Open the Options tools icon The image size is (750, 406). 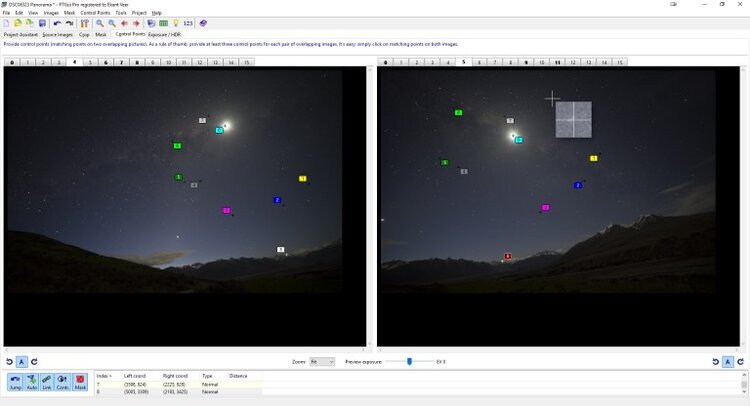point(85,23)
